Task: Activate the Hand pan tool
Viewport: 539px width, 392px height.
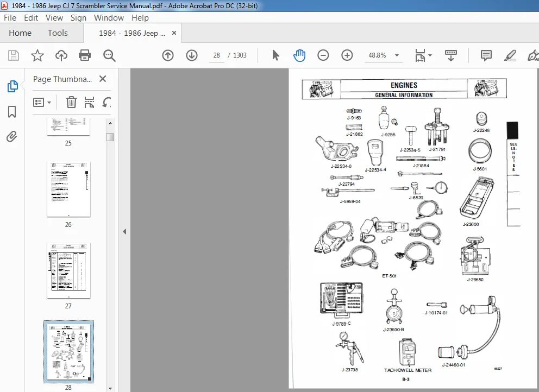Action: (299, 55)
